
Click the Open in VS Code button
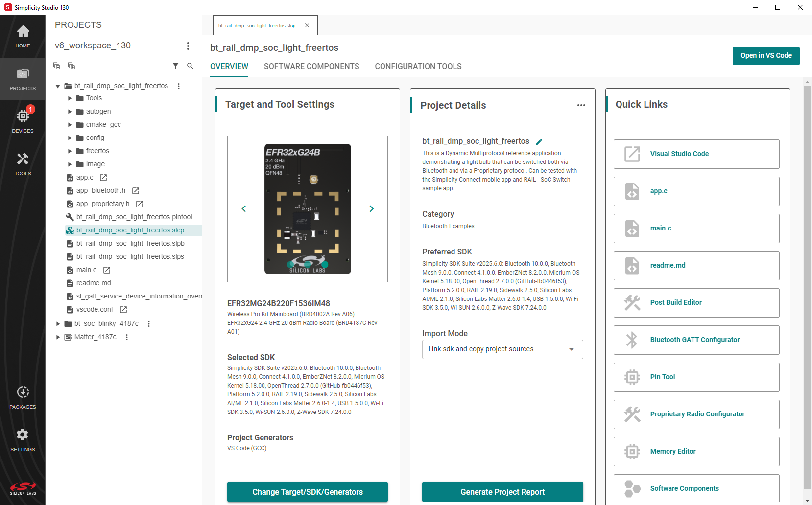click(766, 56)
